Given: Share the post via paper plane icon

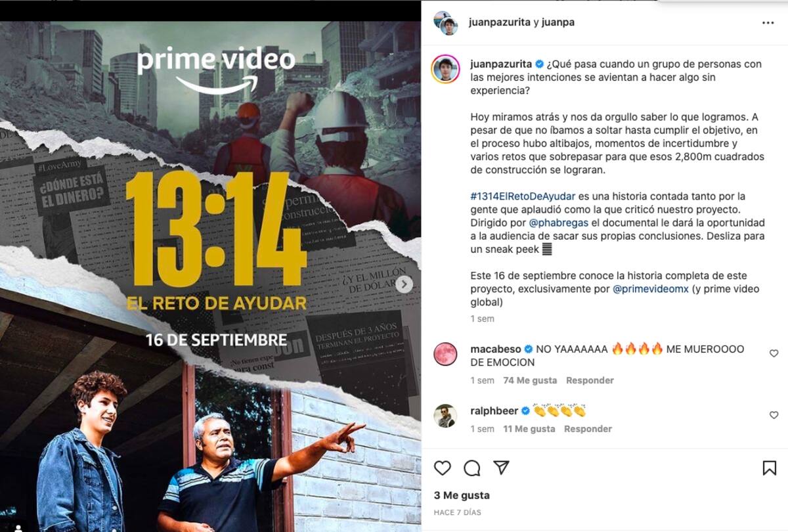Looking at the screenshot, I should pyautogui.click(x=501, y=467).
